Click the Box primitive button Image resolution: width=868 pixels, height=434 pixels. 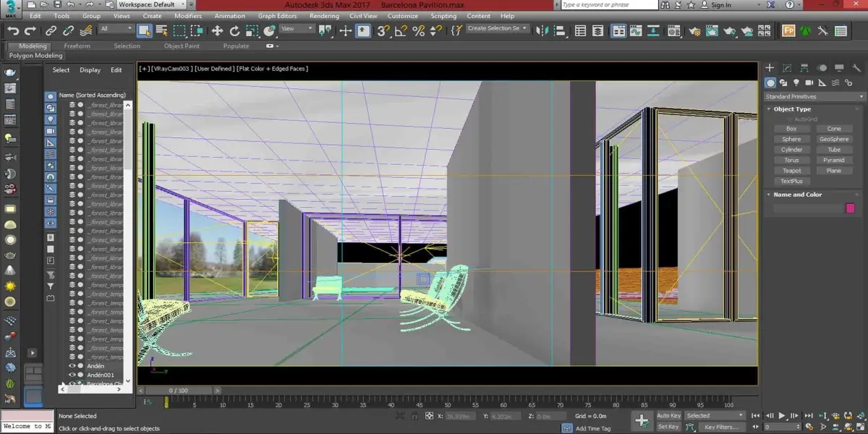point(791,129)
